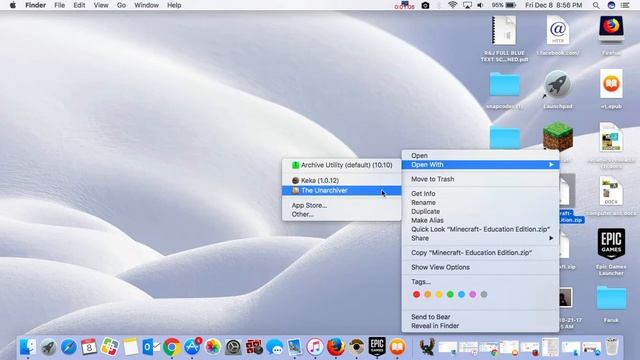Choose The Unarchiver in submenu
The width and height of the screenshot is (640, 360).
pos(341,191)
